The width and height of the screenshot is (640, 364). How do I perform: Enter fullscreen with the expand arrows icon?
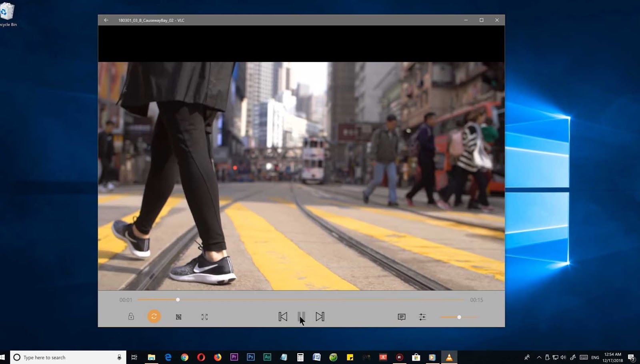[204, 317]
